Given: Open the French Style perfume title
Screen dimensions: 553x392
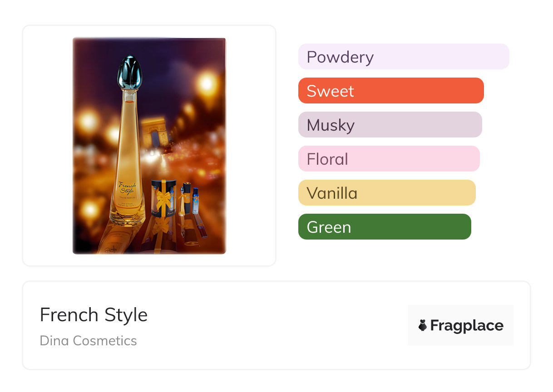Looking at the screenshot, I should [x=94, y=315].
